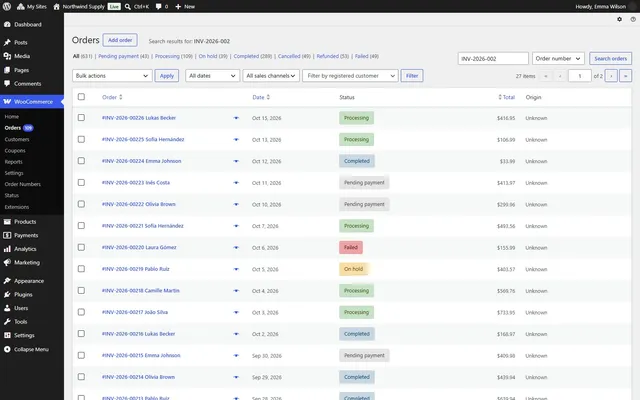Click the New content plus item

pyautogui.click(x=185, y=7)
